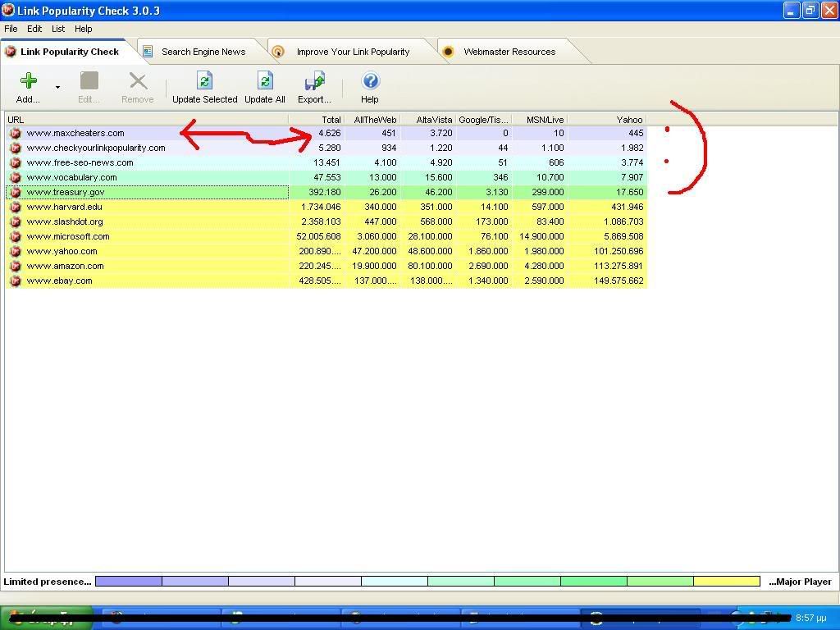
Task: Sort by the AltaVista column header
Action: 428,120
